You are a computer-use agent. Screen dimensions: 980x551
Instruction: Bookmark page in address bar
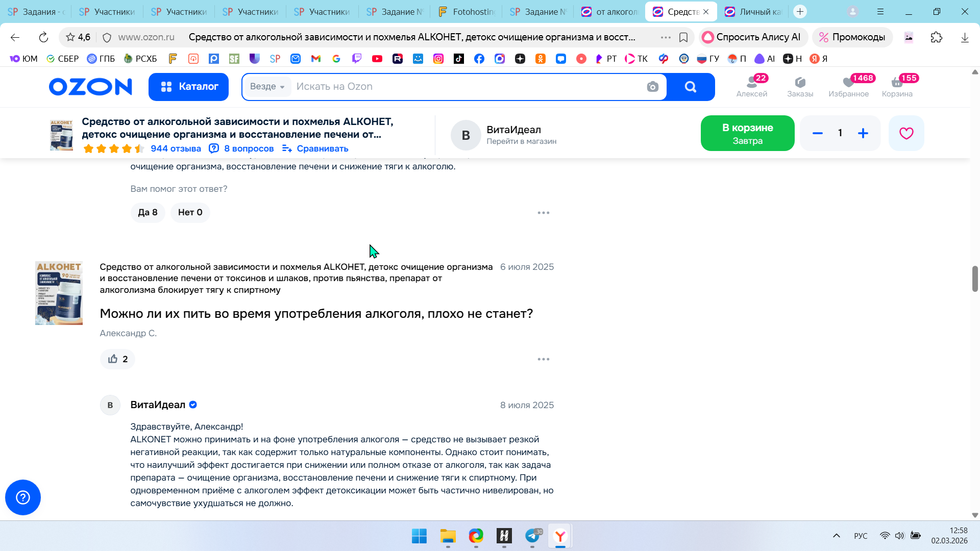pyautogui.click(x=683, y=37)
